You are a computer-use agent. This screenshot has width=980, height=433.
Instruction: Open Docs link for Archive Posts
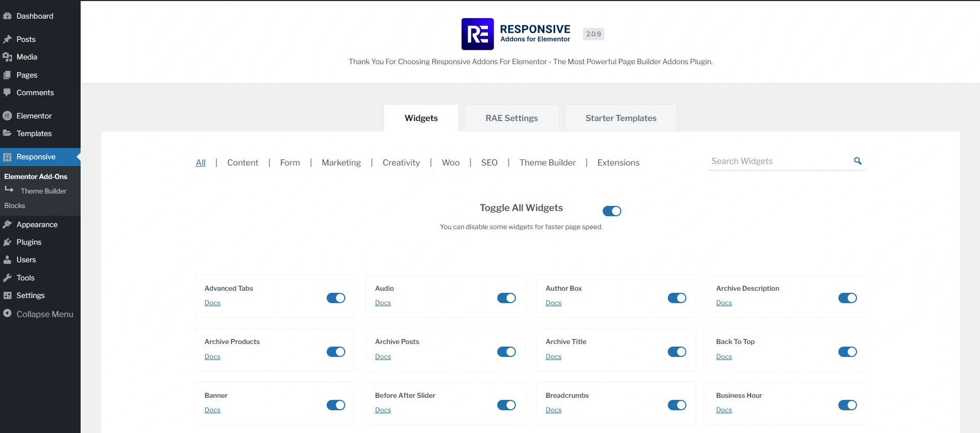coord(383,357)
